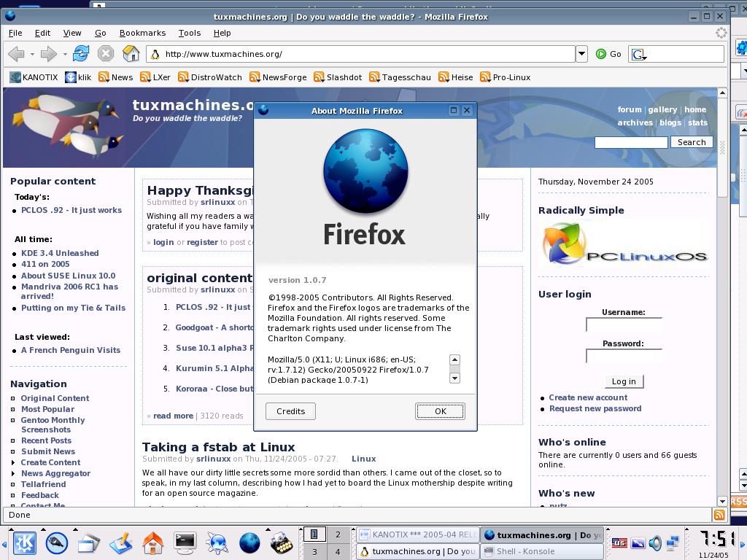Image resolution: width=747 pixels, height=560 pixels.
Task: Click the Password input field
Action: [x=624, y=356]
